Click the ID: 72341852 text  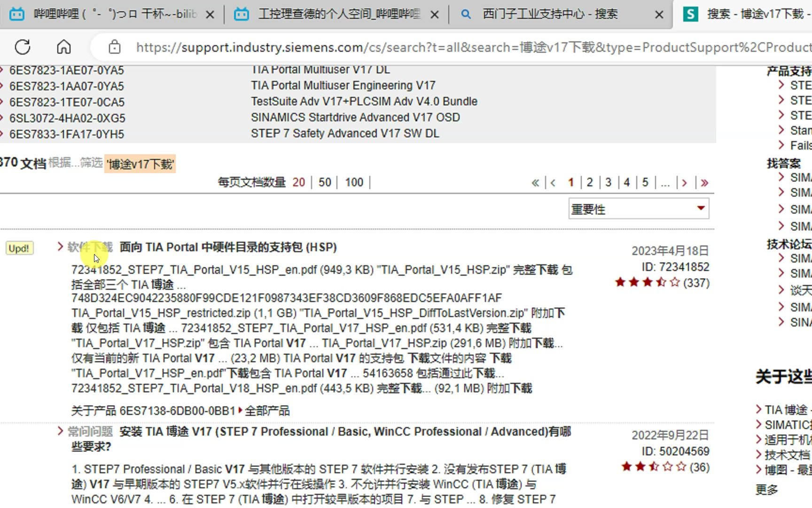pyautogui.click(x=676, y=267)
